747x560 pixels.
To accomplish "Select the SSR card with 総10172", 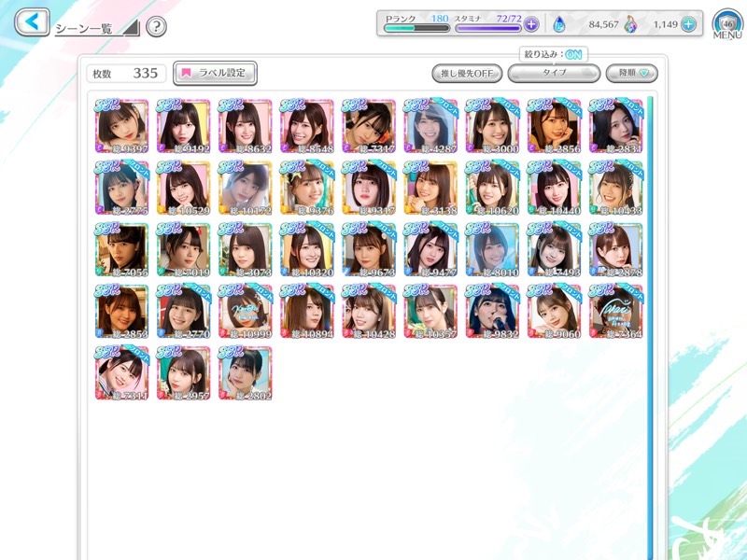I will 245,188.
